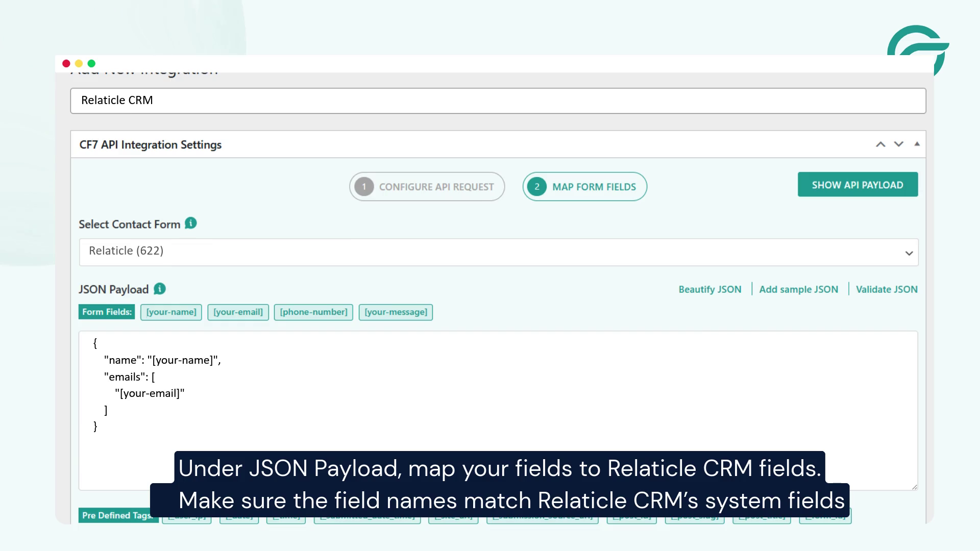
Task: Move the settings panel down with the down chevron
Action: 899,144
